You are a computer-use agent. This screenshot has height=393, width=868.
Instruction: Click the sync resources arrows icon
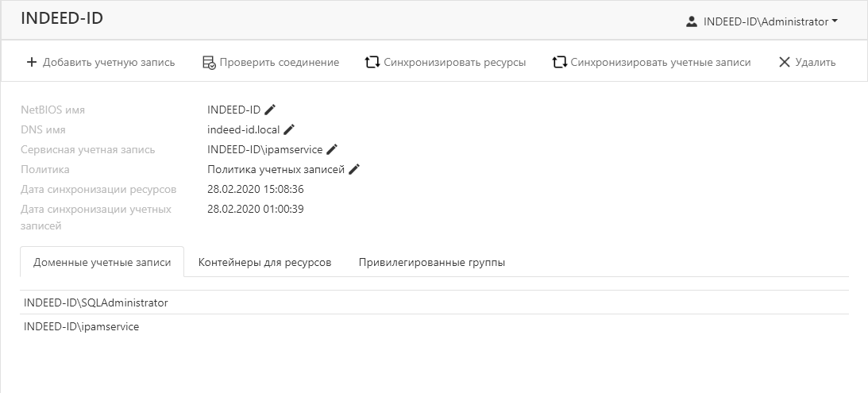[372, 62]
